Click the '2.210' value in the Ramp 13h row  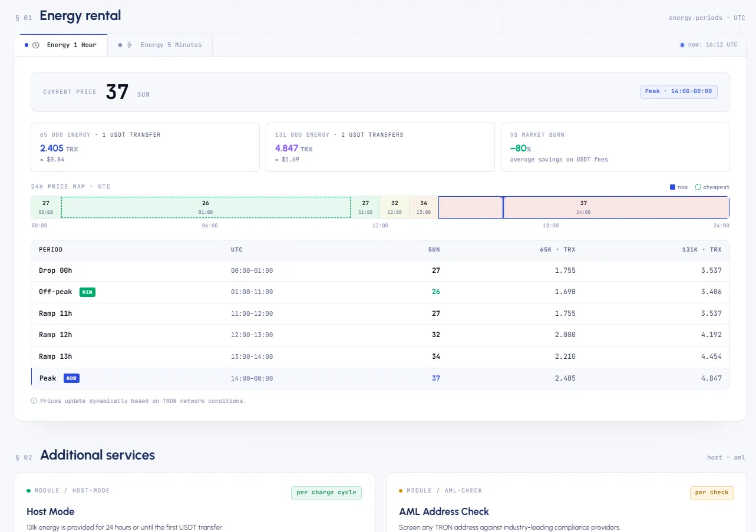click(565, 356)
